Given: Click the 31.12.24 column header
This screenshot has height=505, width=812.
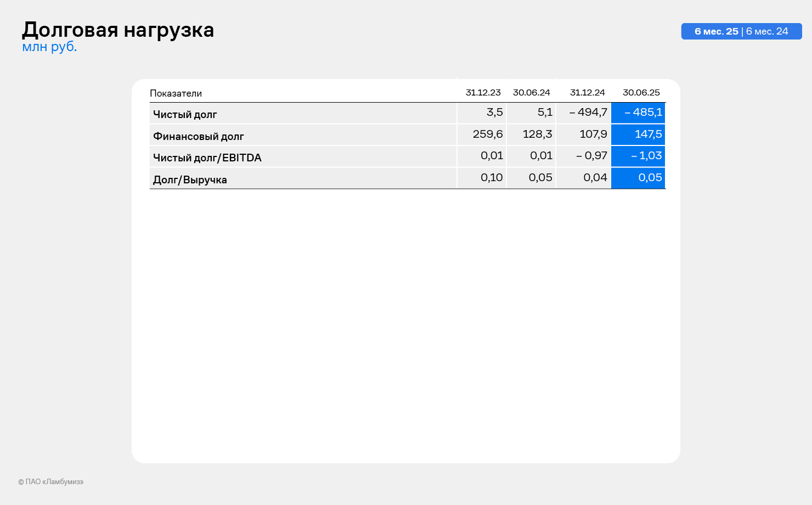Looking at the screenshot, I should pos(587,93).
